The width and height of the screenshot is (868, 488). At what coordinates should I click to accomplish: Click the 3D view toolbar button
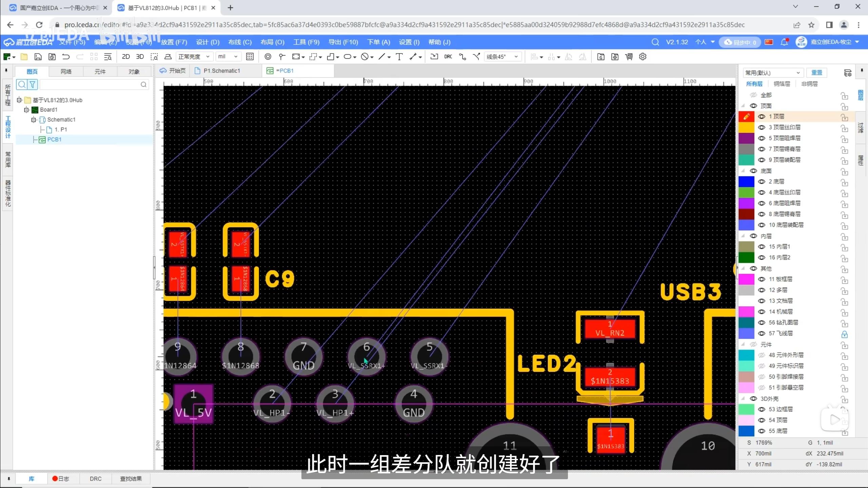(x=140, y=57)
